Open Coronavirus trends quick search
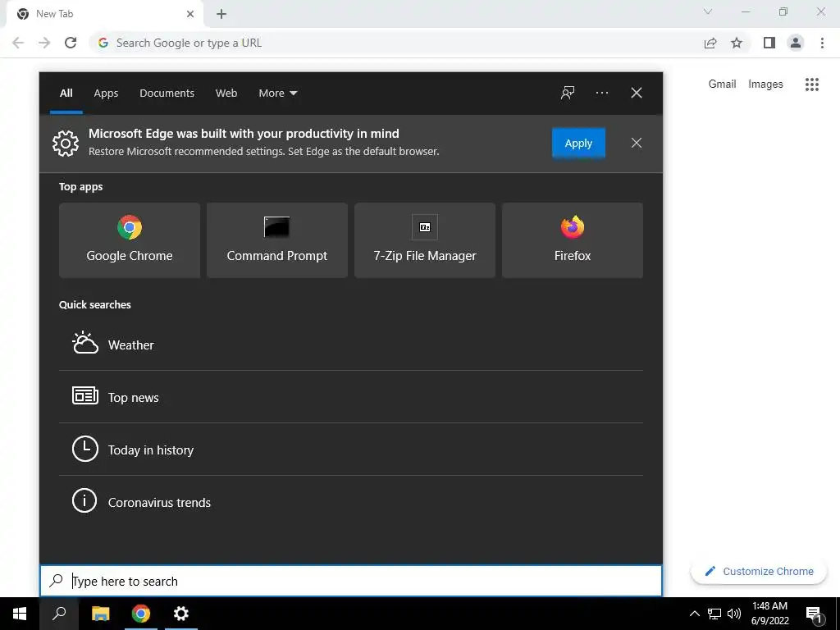This screenshot has height=630, width=840. (351, 502)
